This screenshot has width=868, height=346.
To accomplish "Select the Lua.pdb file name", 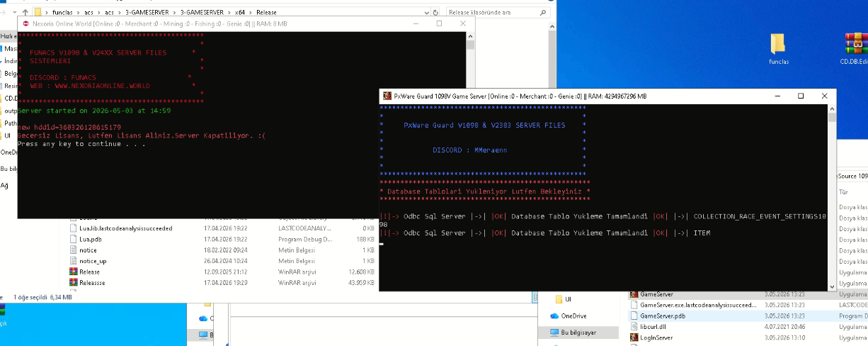I will [x=90, y=239].
